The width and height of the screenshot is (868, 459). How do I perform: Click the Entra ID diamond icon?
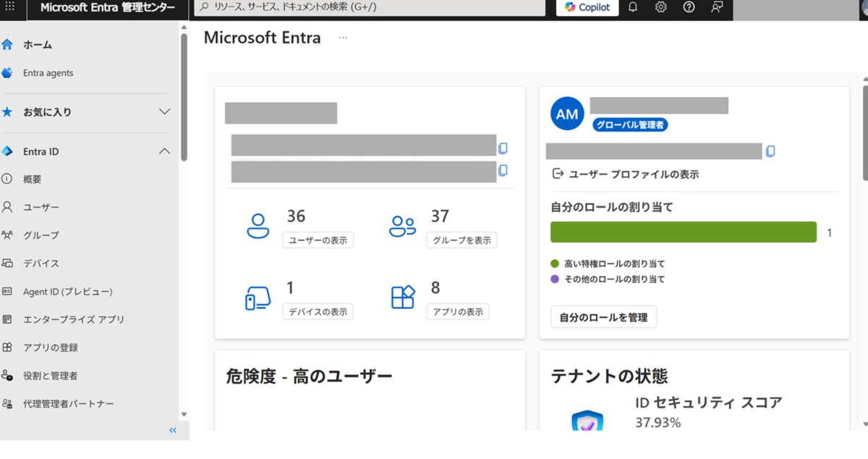pyautogui.click(x=7, y=151)
